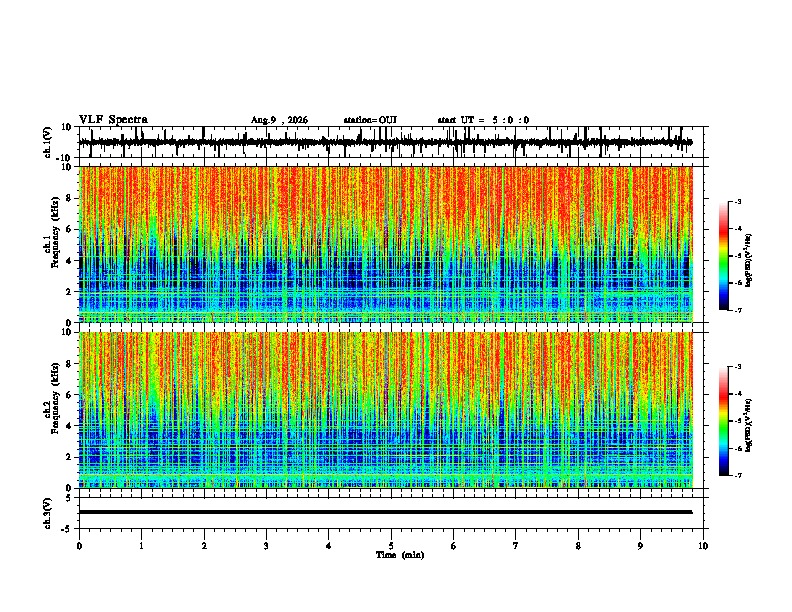Image resolution: width=792 pixels, height=612 pixels.
Task: Click time axis tick label "9"
Action: (640, 546)
